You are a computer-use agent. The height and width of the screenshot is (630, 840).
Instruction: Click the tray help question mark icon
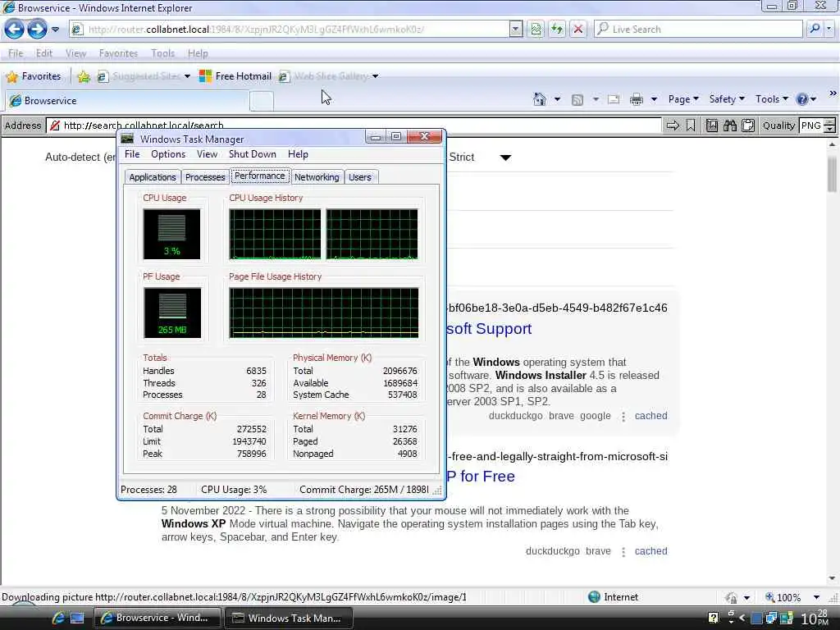pos(713,618)
